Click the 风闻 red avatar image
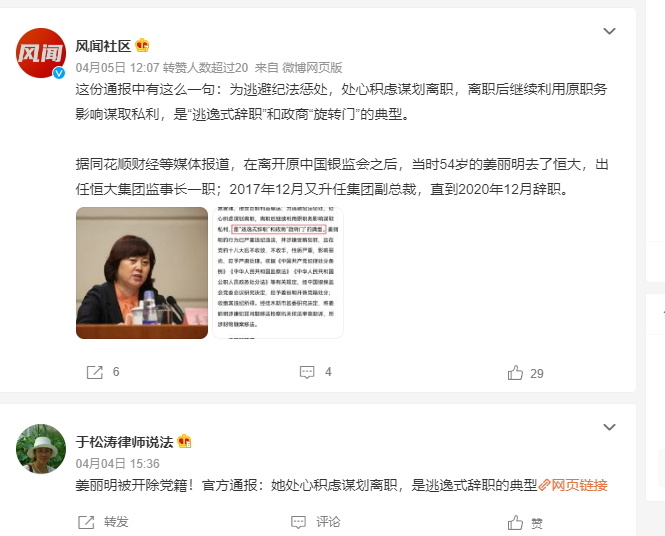Screen dimensions: 665x536 (x=41, y=53)
